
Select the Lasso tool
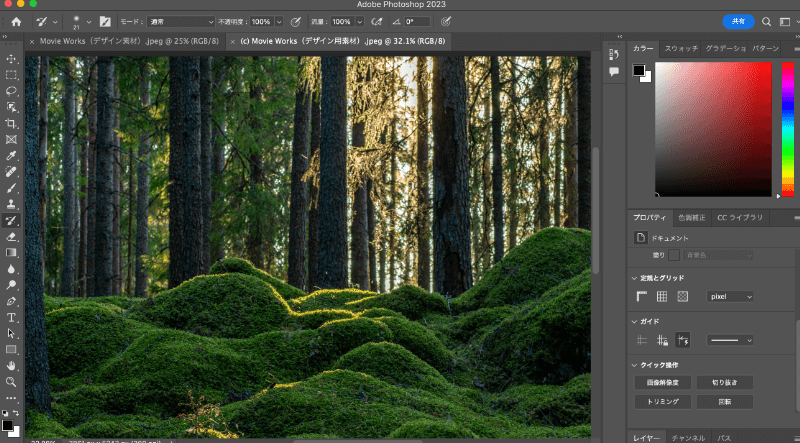point(11,91)
